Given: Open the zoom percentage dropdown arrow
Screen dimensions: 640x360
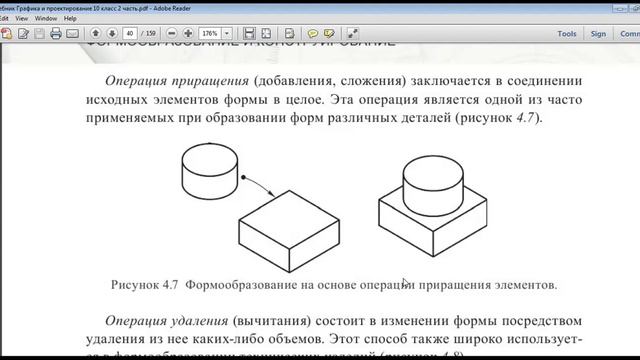Looking at the screenshot, I should (227, 33).
